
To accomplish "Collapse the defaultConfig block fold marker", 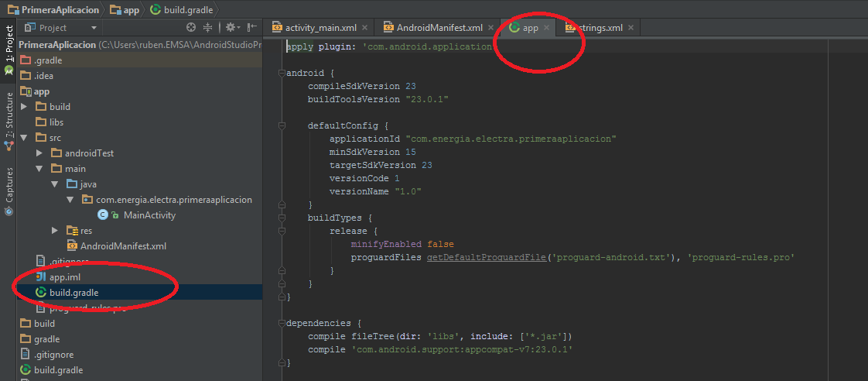I will tap(282, 125).
